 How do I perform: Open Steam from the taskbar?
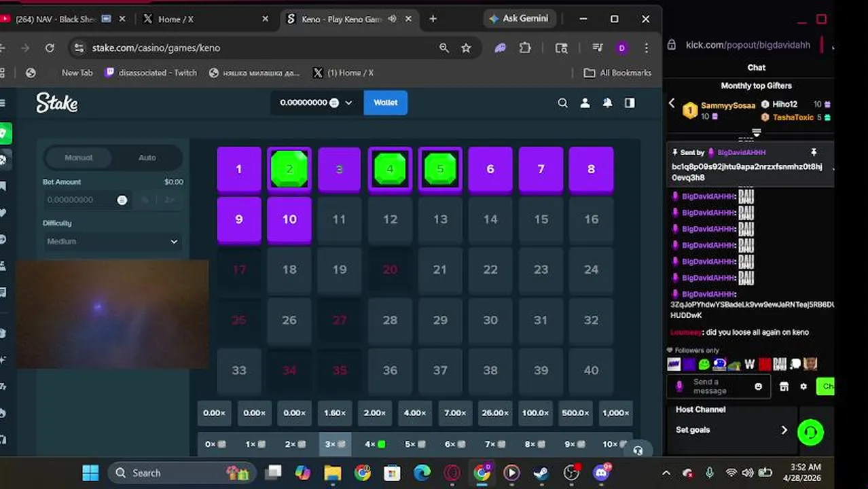(541, 473)
